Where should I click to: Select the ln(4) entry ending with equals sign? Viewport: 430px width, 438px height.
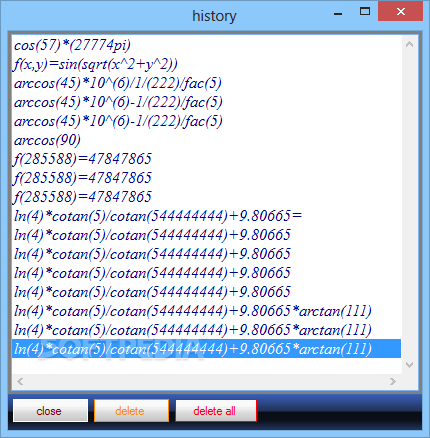206,216
